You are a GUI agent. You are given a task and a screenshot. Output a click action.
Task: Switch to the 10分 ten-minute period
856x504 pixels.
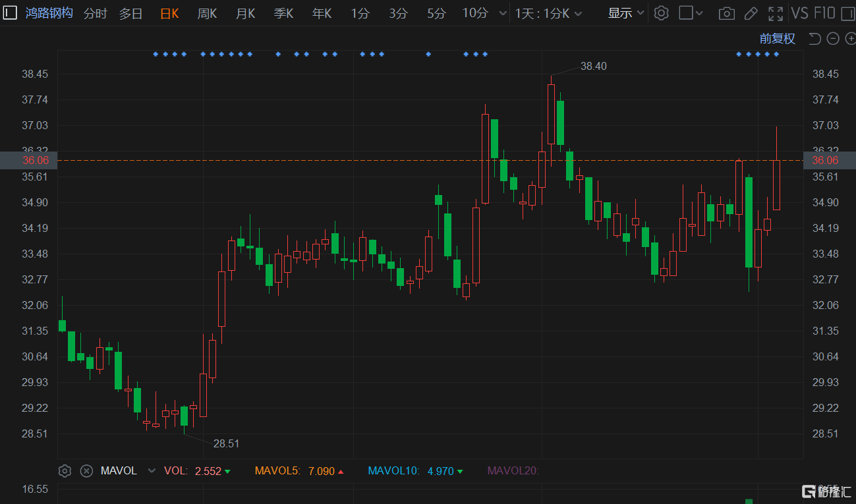475,13
